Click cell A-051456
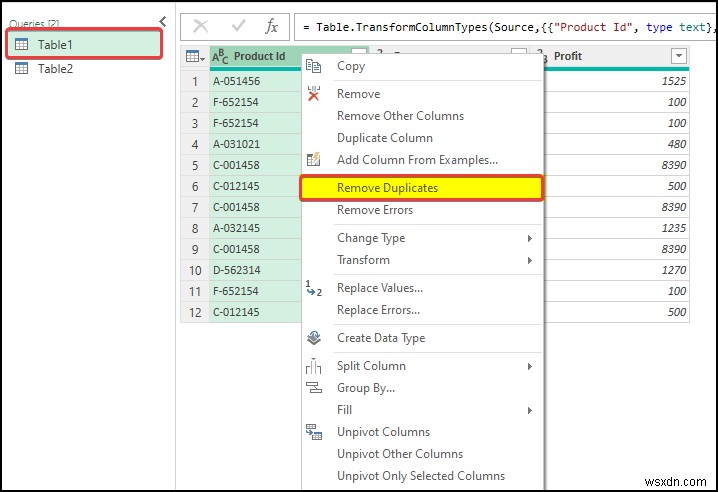Image resolution: width=718 pixels, height=492 pixels. click(256, 81)
